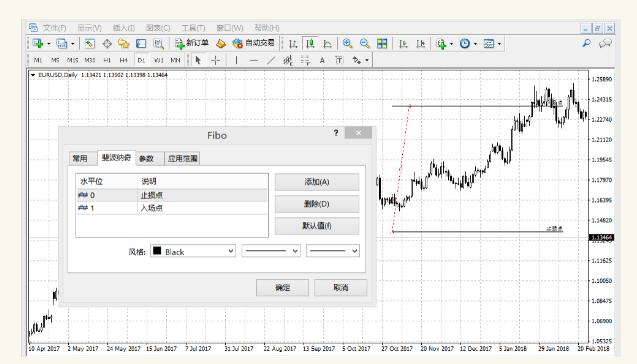Open the line width dropdown
The width and height of the screenshot is (637, 364).
[x=333, y=251]
